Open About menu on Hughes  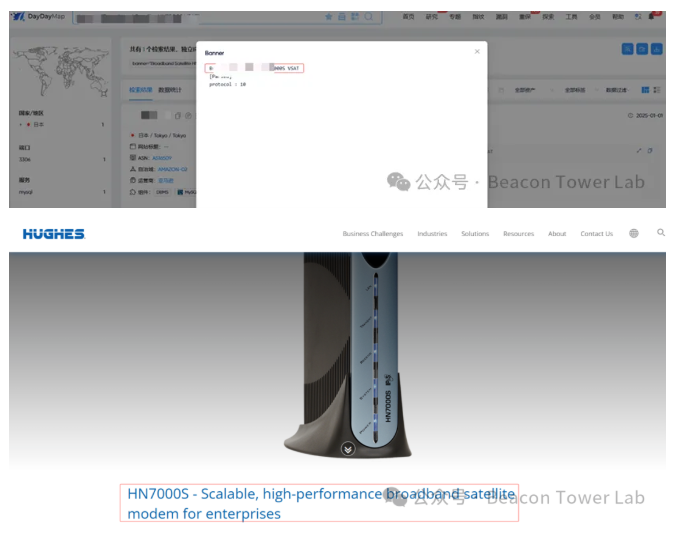[x=557, y=234]
